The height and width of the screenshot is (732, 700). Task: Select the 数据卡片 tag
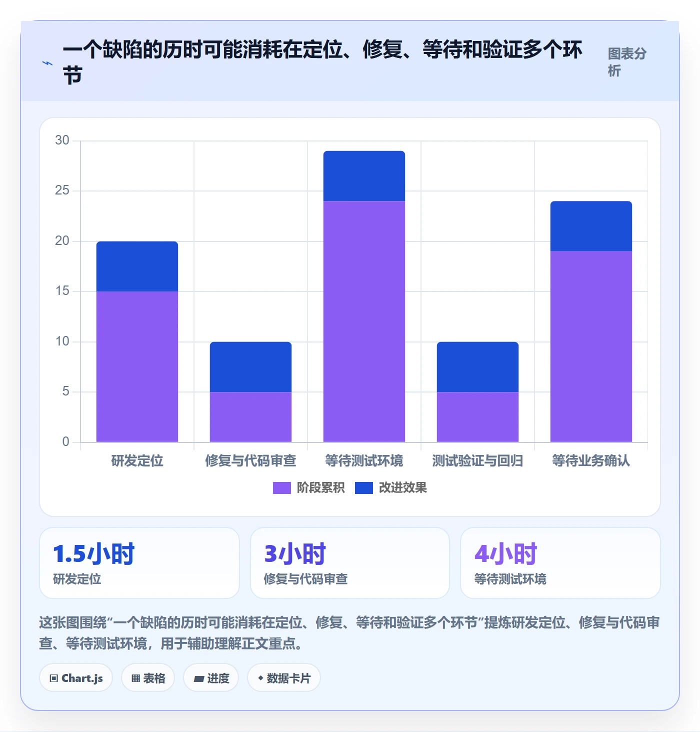pos(284,678)
